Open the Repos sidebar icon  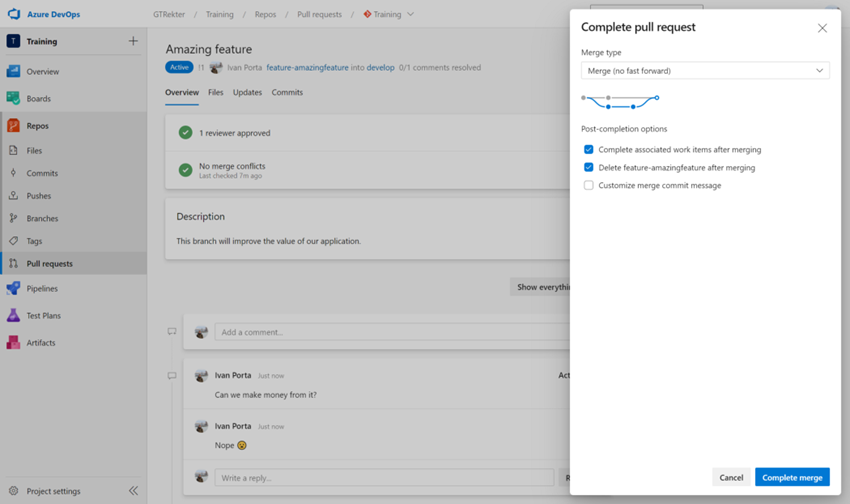pos(14,126)
